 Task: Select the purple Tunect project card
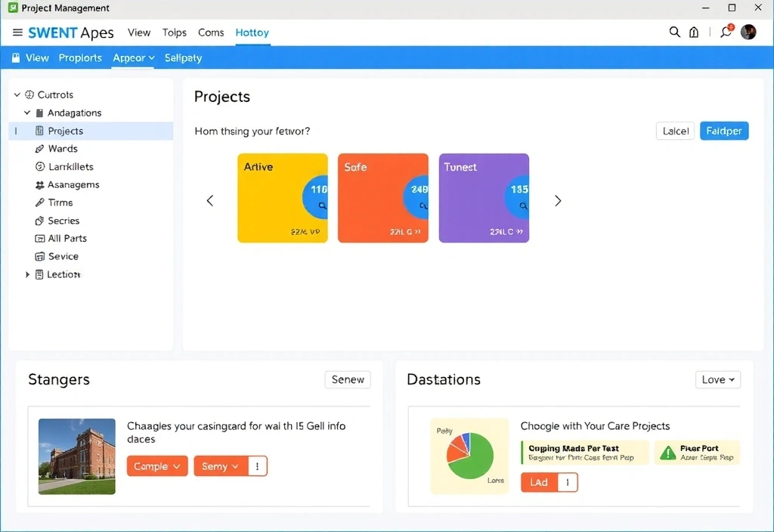click(x=484, y=198)
